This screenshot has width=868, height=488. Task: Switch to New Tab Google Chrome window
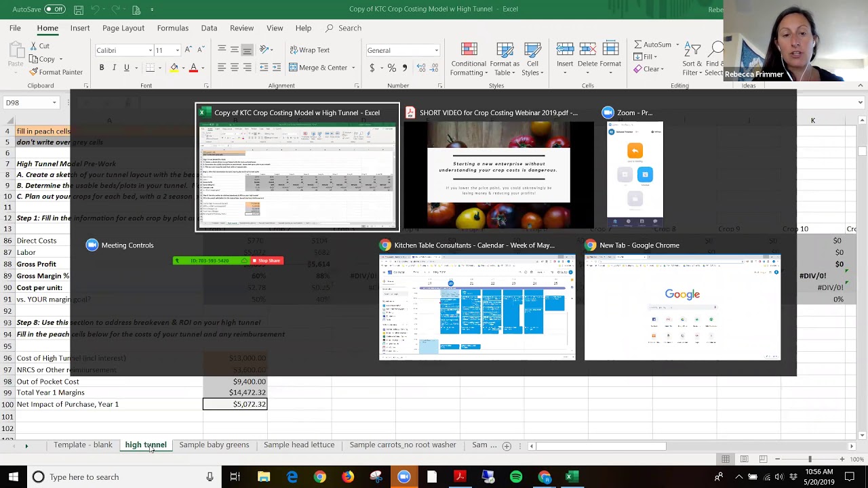tap(682, 300)
